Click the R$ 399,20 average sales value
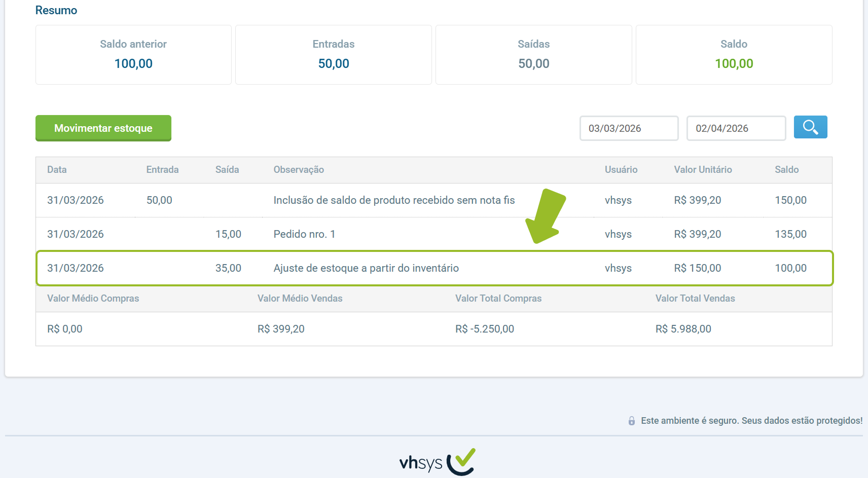The width and height of the screenshot is (868, 478). (281, 329)
